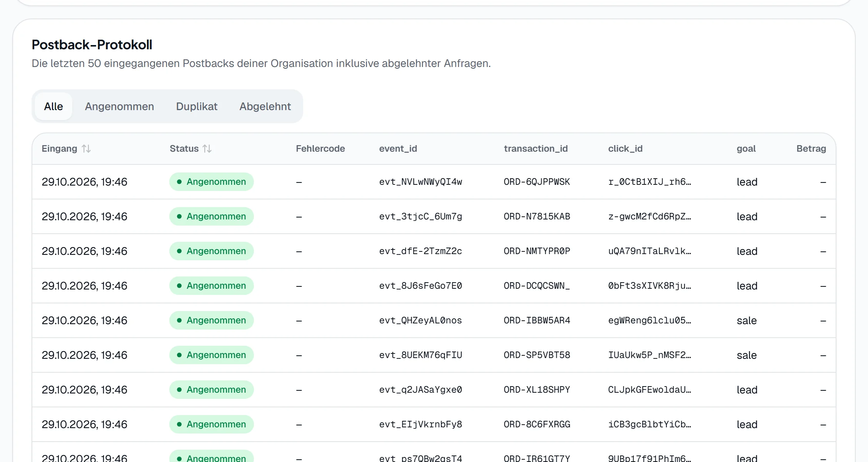Click click_id CLJpkGFEwoldaU…
This screenshot has height=462, width=868.
tap(649, 390)
